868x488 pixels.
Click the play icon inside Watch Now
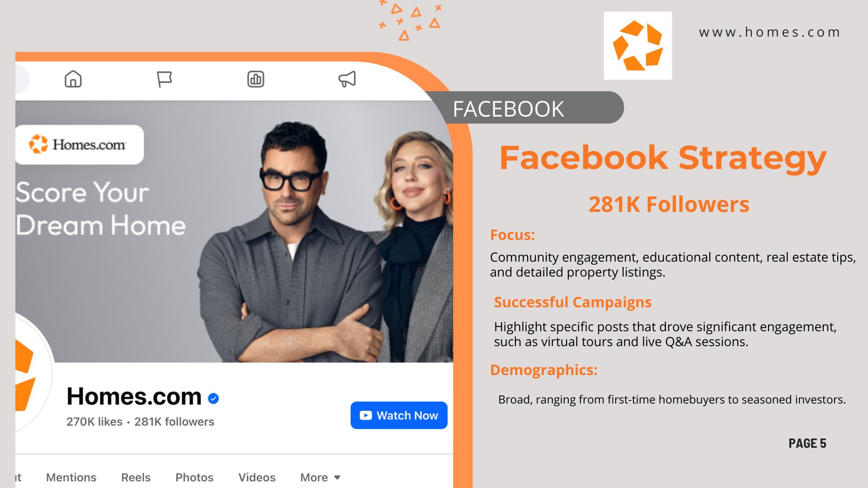coord(366,415)
